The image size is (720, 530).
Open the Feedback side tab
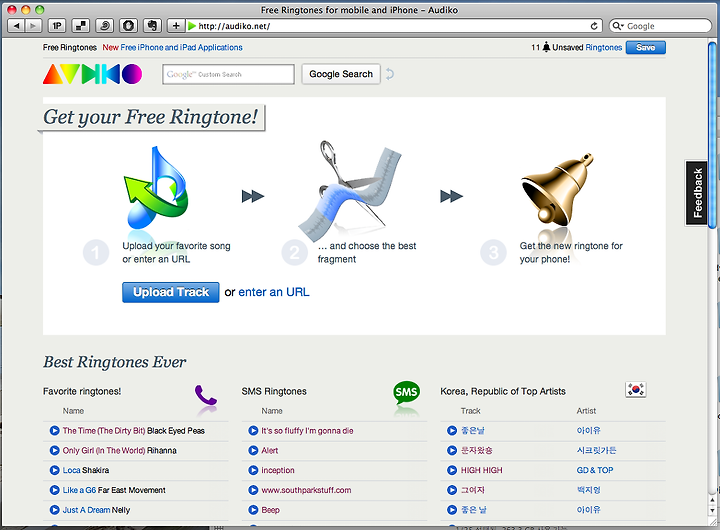[697, 193]
